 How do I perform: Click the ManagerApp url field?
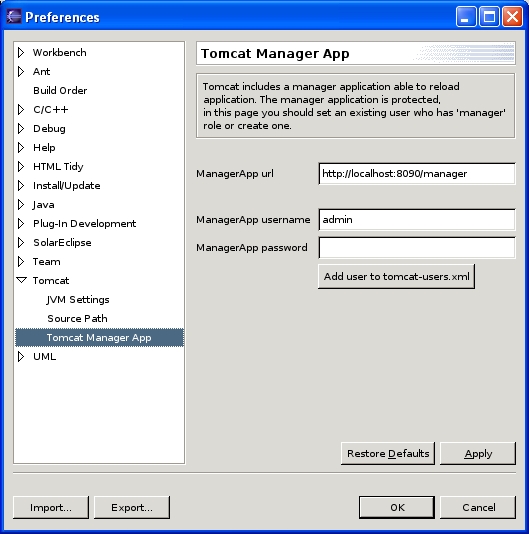point(417,174)
